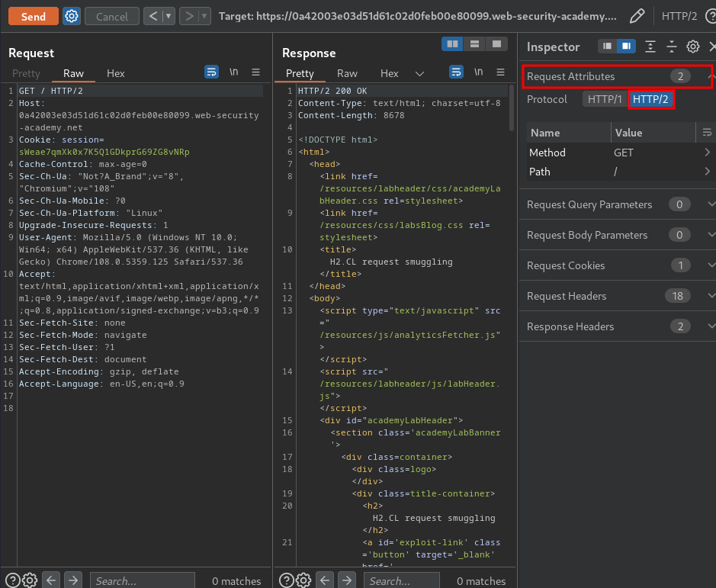716x588 pixels.
Task: Select the Response Raw tab
Action: coord(347,73)
